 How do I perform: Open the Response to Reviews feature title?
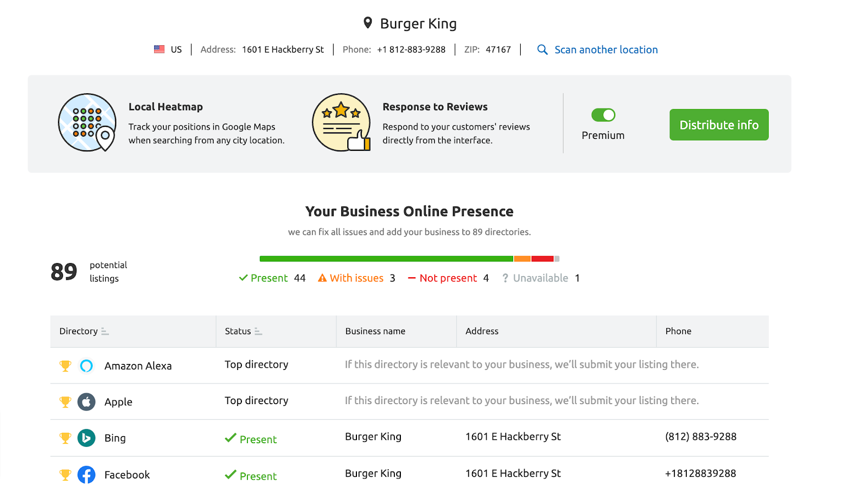click(x=435, y=107)
